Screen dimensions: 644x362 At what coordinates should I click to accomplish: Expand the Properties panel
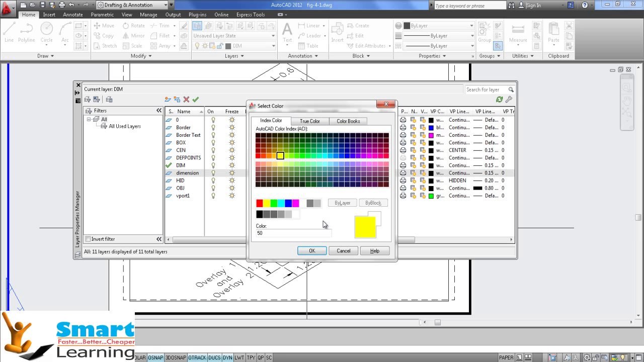432,56
